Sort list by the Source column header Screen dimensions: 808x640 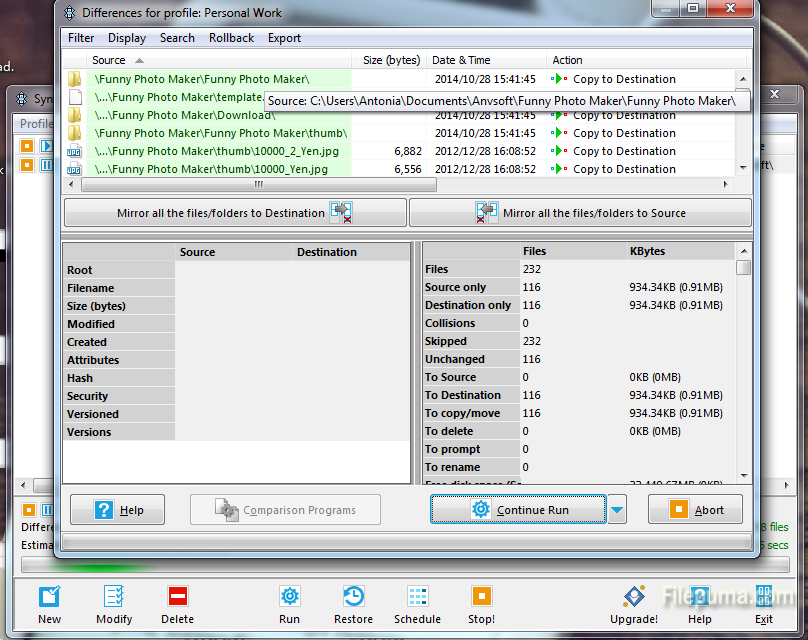point(109,60)
